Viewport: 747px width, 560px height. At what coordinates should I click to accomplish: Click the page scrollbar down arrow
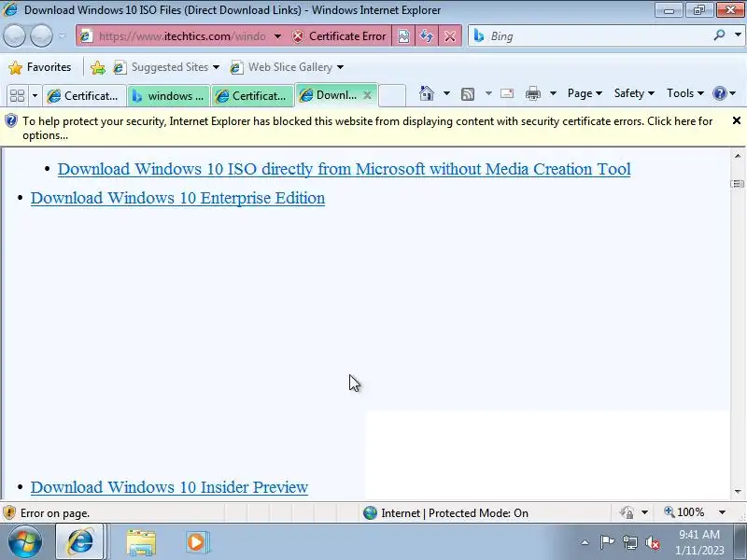tap(738, 492)
